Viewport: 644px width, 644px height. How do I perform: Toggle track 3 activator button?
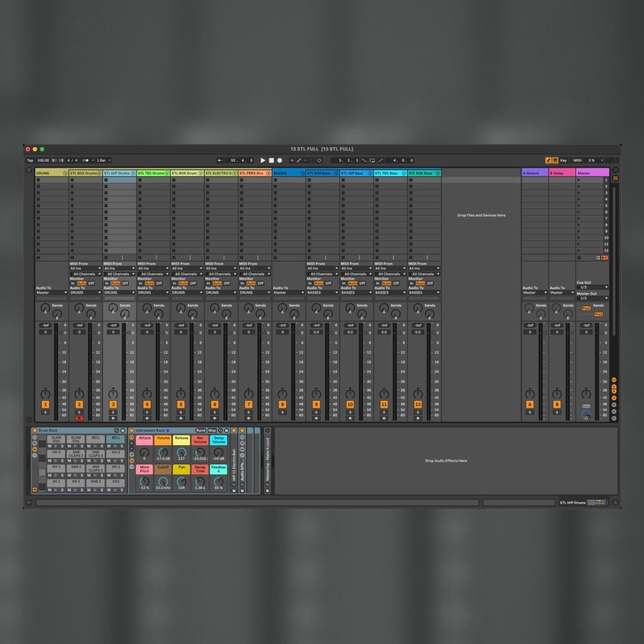tap(113, 405)
